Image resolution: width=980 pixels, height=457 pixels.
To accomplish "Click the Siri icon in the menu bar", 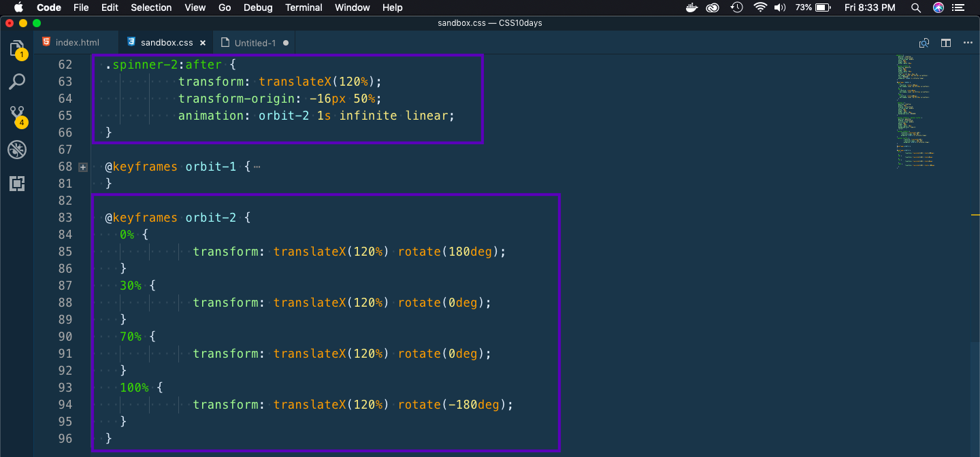I will 939,7.
